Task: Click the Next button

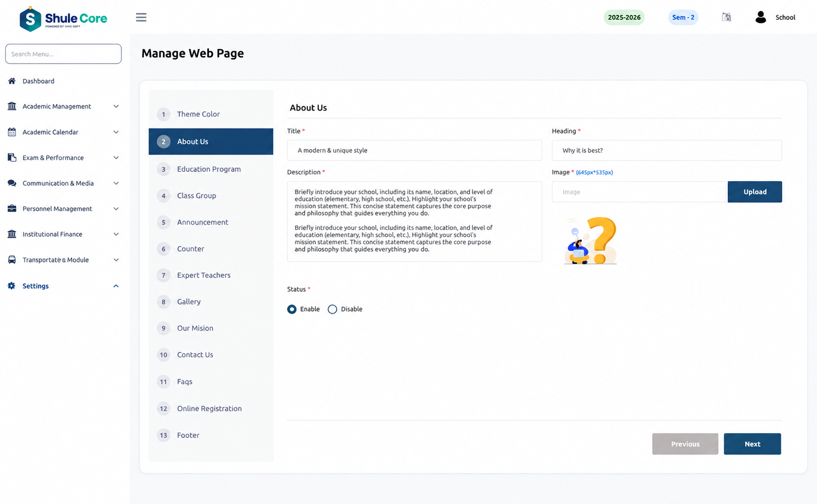Action: tap(752, 444)
